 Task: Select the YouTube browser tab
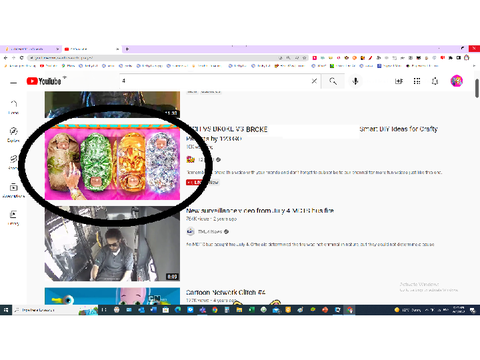pyautogui.click(x=92, y=49)
